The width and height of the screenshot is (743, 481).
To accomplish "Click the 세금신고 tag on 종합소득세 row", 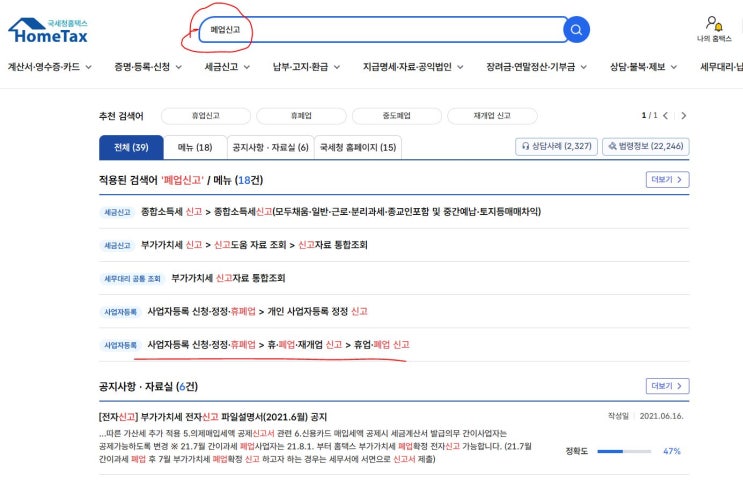I will pos(117,212).
